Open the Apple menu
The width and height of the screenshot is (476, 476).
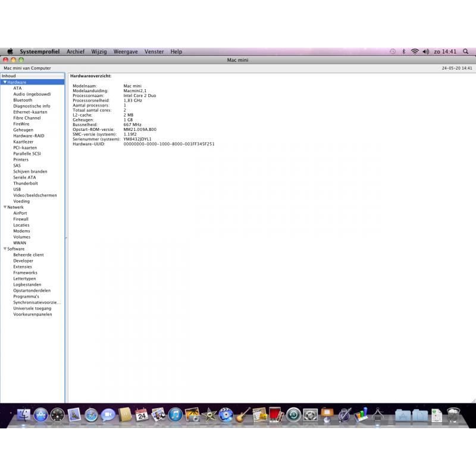pyautogui.click(x=10, y=51)
